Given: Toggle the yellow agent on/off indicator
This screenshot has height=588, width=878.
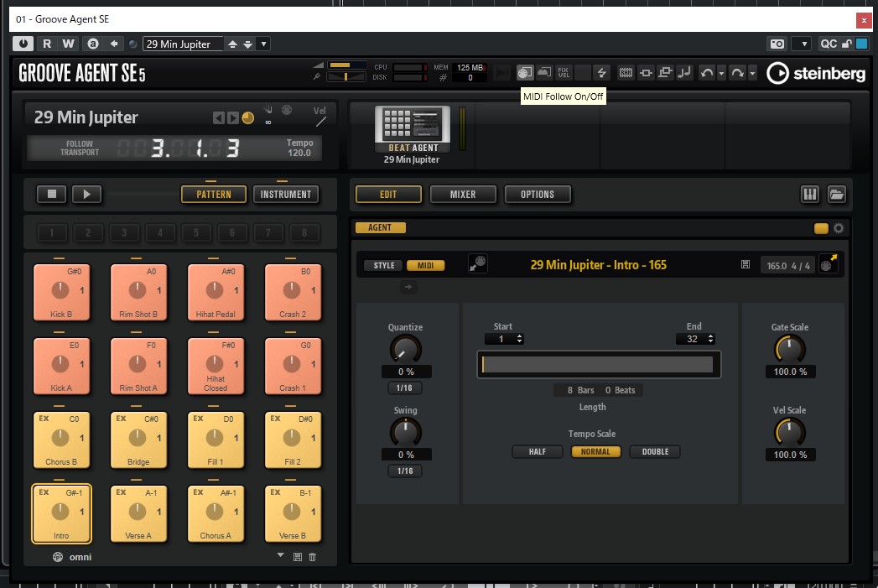Looking at the screenshot, I should 821,228.
